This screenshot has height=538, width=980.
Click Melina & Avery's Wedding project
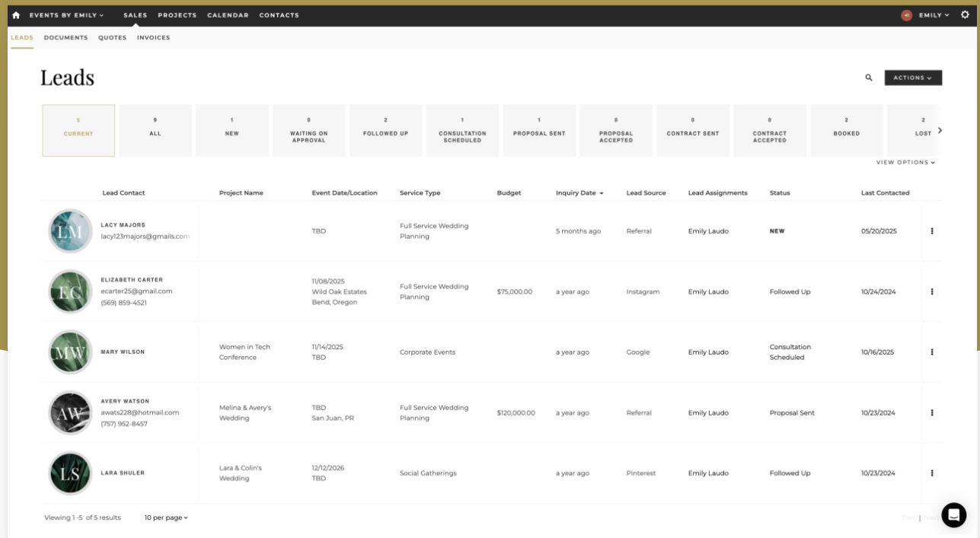[245, 413]
